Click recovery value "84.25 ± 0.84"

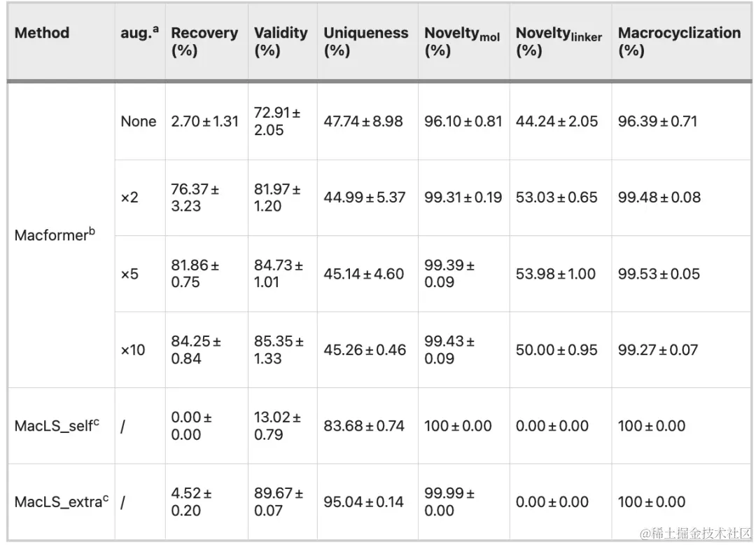pyautogui.click(x=196, y=350)
